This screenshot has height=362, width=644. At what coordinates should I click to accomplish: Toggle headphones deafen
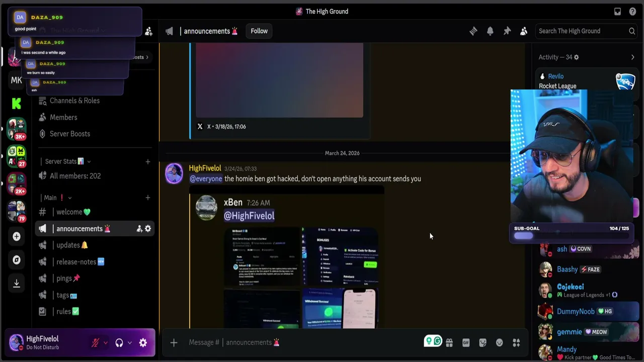[119, 343]
